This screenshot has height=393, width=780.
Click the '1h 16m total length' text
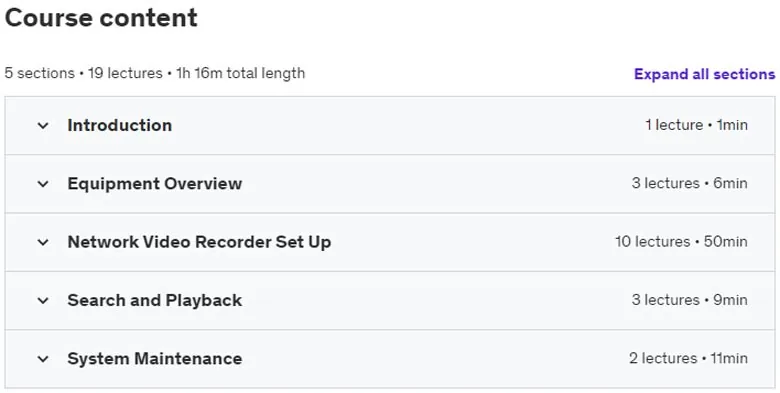241,73
